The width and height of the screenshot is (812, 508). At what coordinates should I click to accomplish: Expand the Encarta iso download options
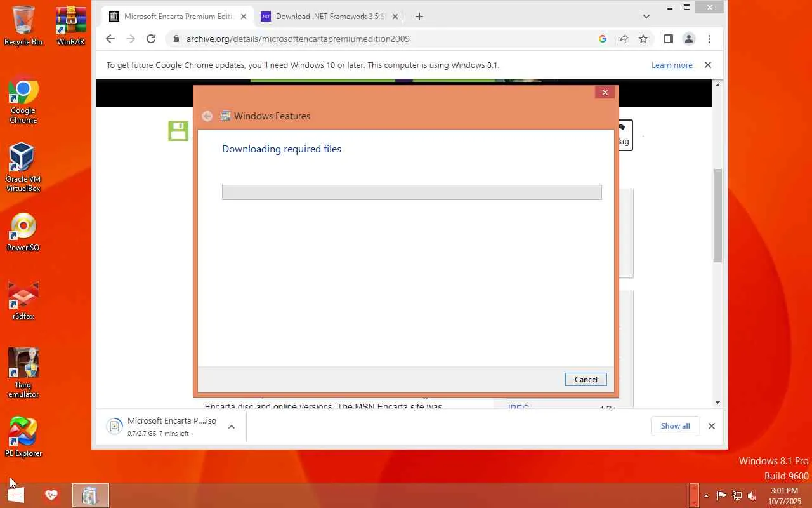pos(232,426)
